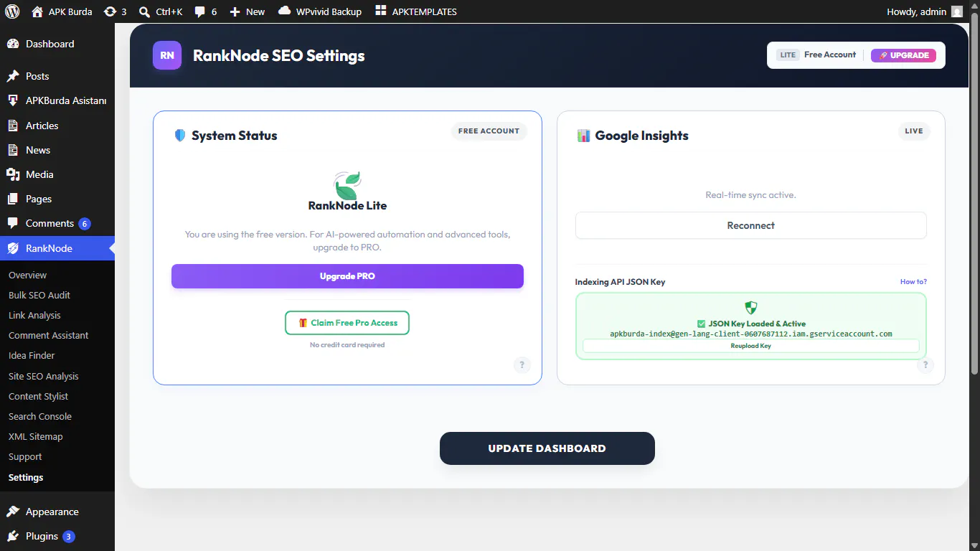
Task: Click Reupload Key button
Action: pyautogui.click(x=751, y=346)
